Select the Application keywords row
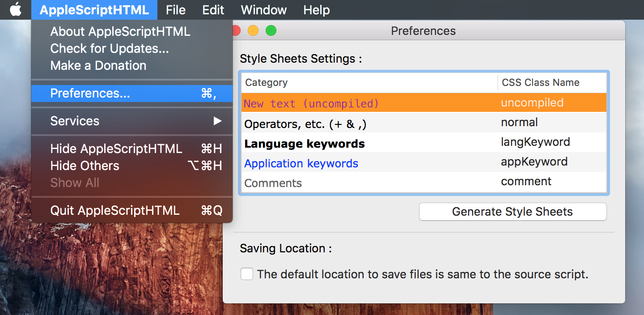The image size is (644, 315). (x=424, y=162)
